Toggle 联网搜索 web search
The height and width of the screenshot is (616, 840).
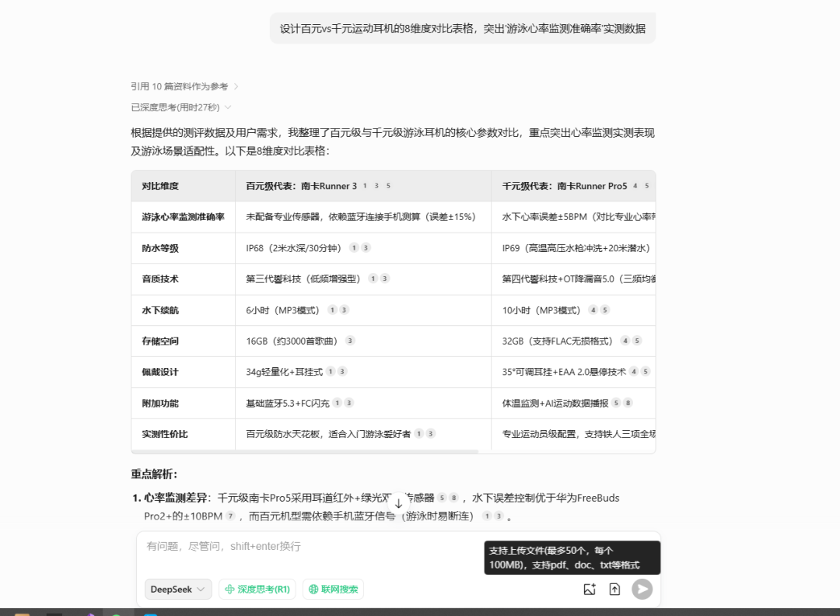[x=333, y=590]
